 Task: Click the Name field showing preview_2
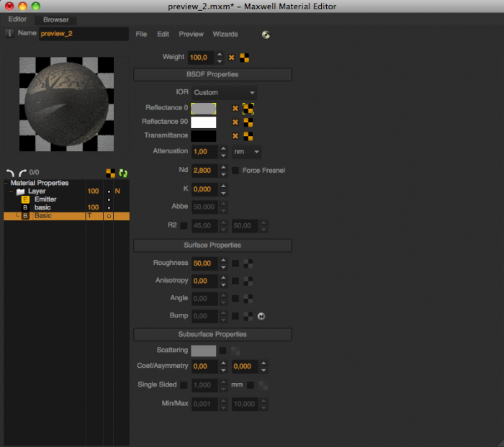[84, 34]
